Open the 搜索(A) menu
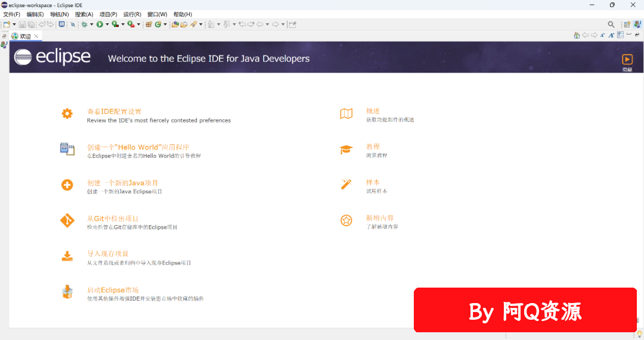644x340 pixels. (x=84, y=14)
